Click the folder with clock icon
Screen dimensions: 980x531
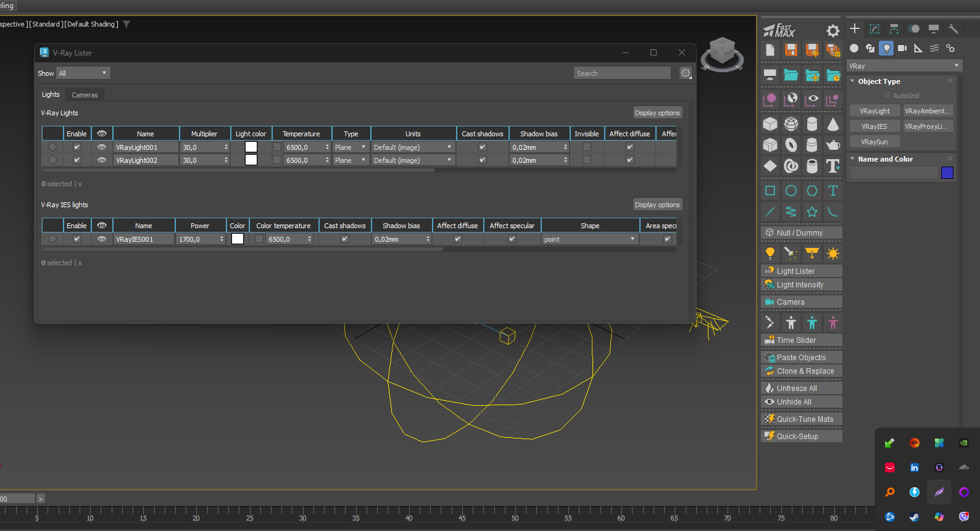click(833, 75)
